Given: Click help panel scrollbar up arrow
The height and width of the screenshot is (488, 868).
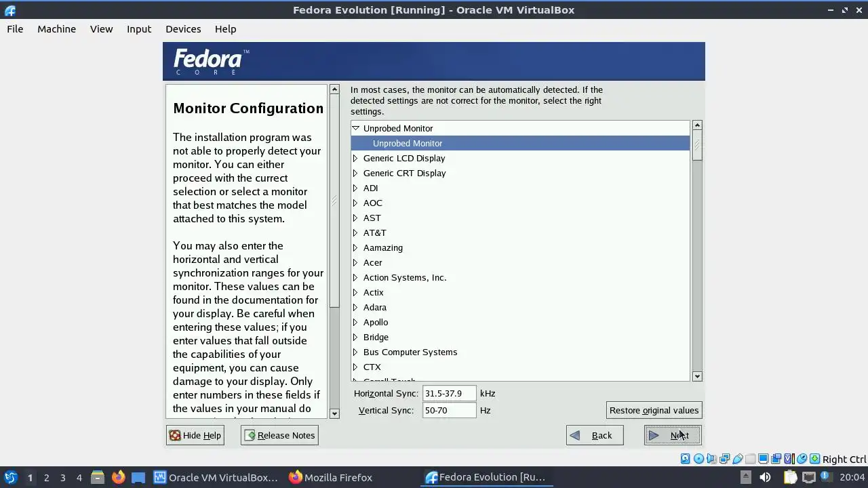Looking at the screenshot, I should pyautogui.click(x=334, y=89).
